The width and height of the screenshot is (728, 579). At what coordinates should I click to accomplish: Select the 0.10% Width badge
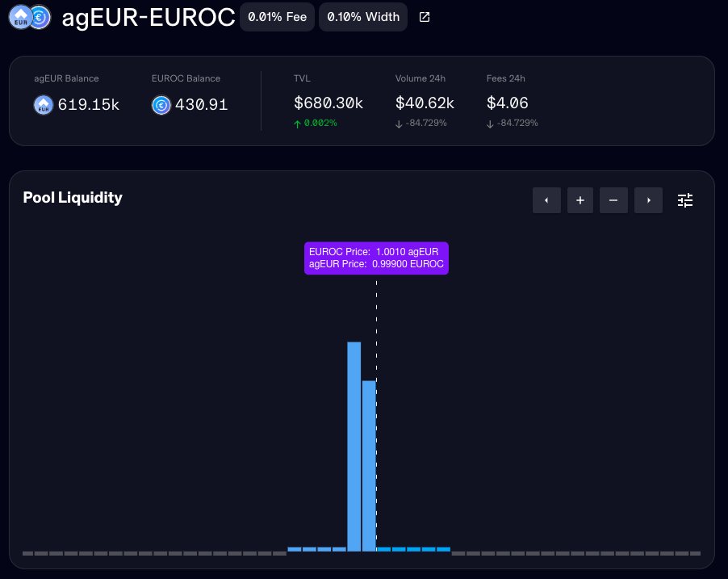363,16
